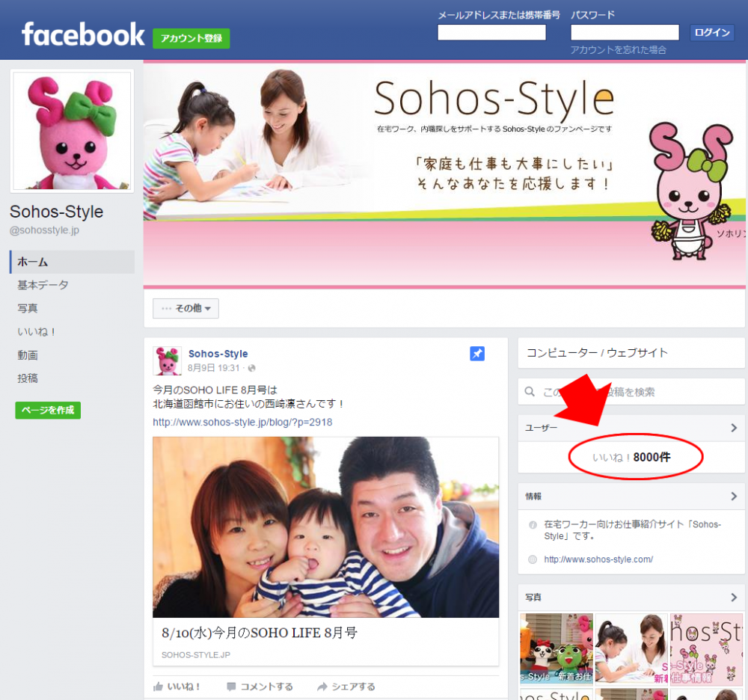Image resolution: width=748 pixels, height=700 pixels.
Task: Click the Facebook logo in the header
Action: (82, 35)
